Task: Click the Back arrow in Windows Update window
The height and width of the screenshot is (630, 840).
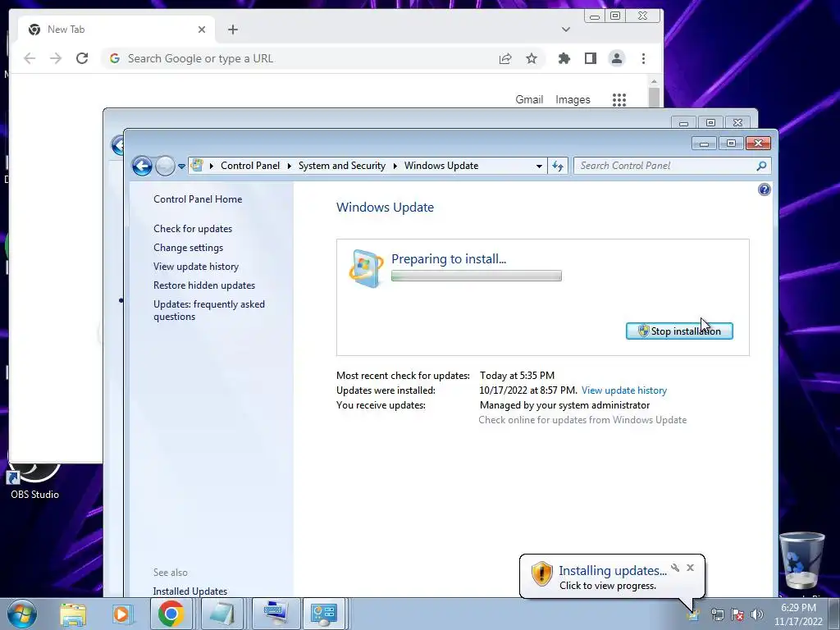Action: pos(142,166)
